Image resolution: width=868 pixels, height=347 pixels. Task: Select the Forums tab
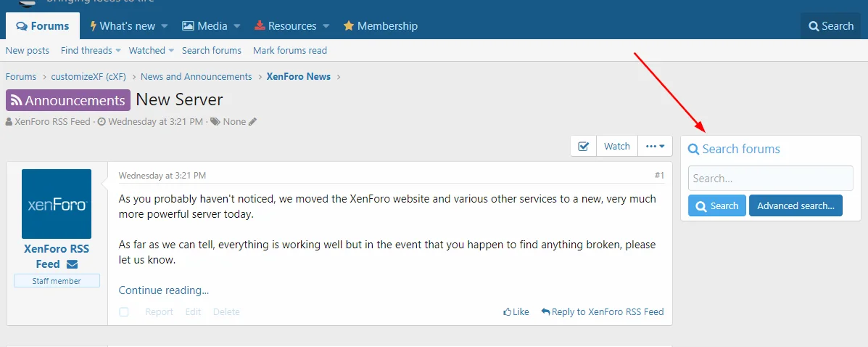pos(43,26)
